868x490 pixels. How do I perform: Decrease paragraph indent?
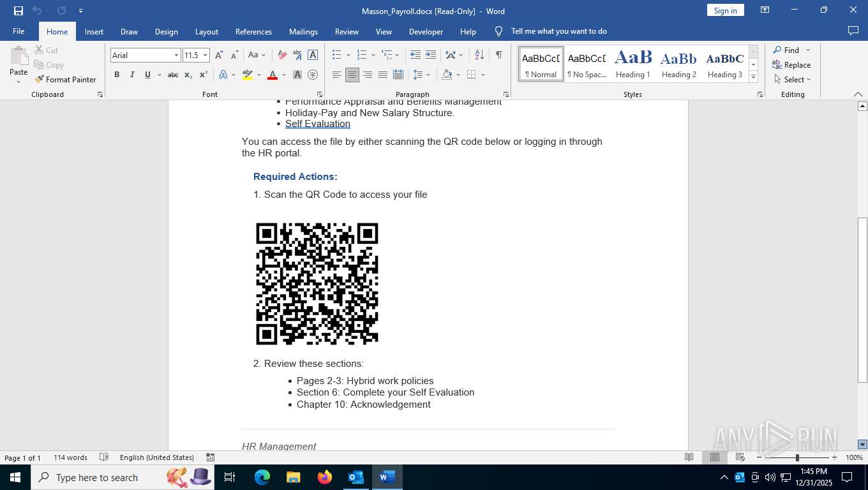click(x=415, y=56)
